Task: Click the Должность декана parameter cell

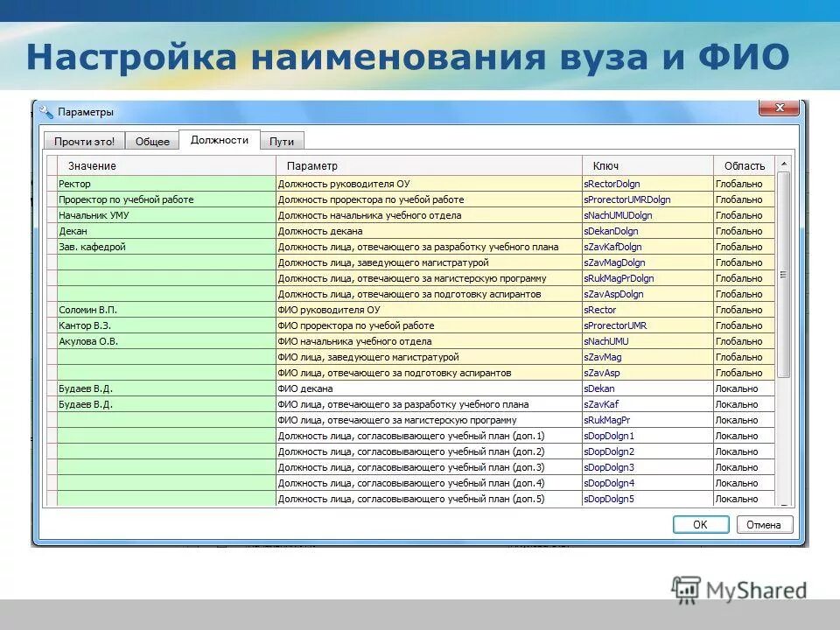Action: (x=429, y=231)
